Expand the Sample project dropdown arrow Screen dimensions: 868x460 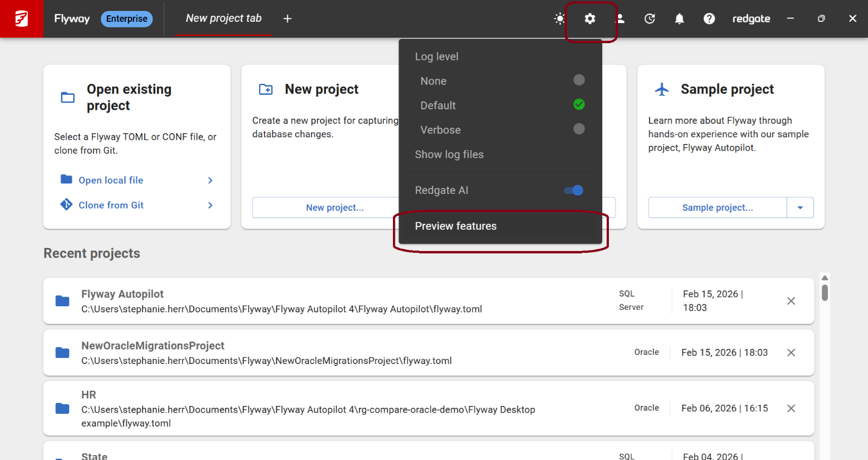(x=800, y=208)
